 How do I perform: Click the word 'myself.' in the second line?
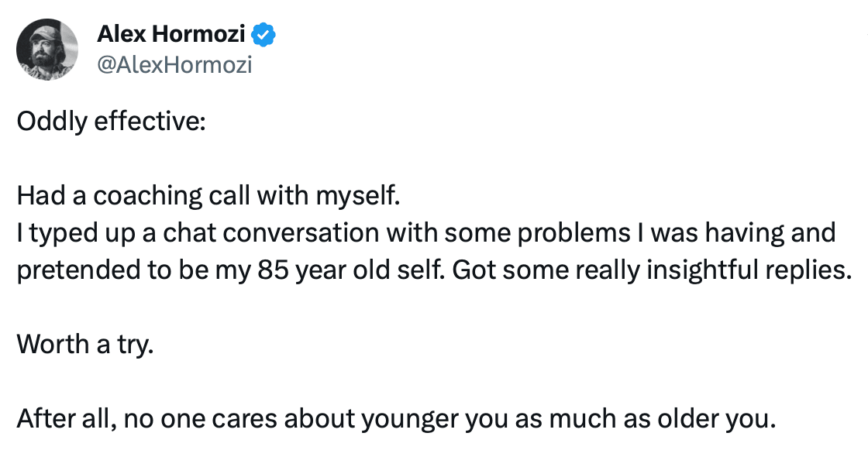[x=357, y=197]
